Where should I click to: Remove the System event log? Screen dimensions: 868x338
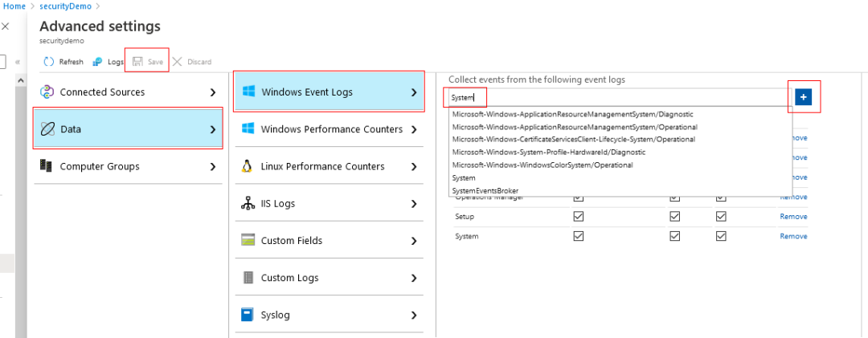793,236
